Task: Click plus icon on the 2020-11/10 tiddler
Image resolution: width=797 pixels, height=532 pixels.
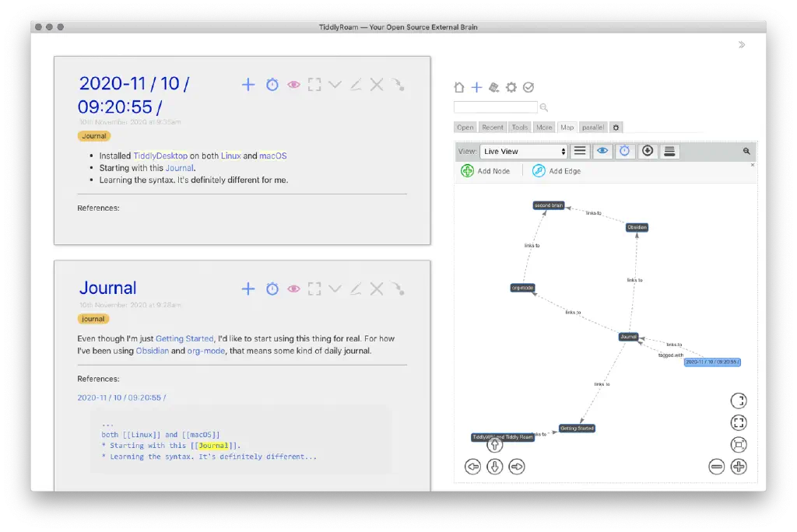Action: [248, 84]
